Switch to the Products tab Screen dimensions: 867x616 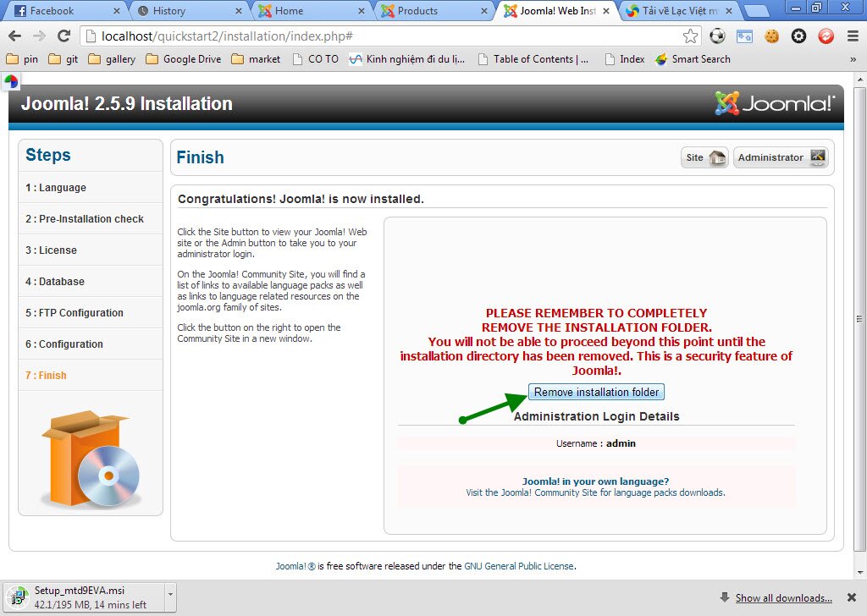pos(432,11)
